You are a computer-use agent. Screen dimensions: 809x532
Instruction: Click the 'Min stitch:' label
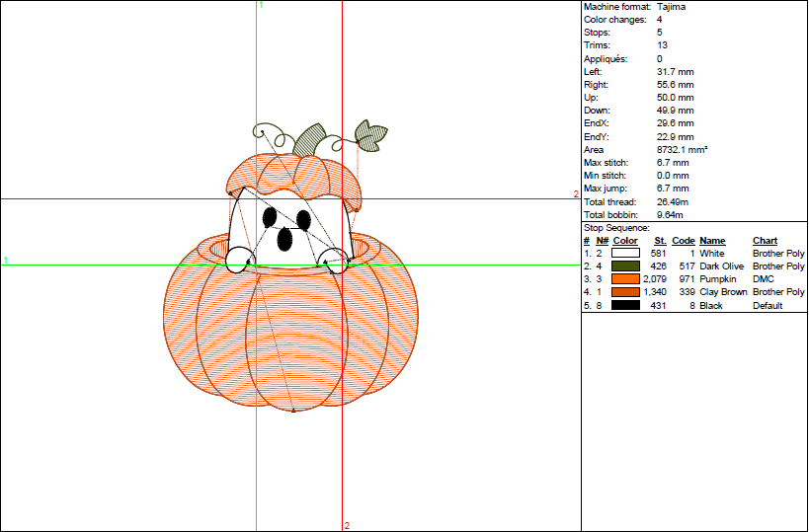point(605,176)
